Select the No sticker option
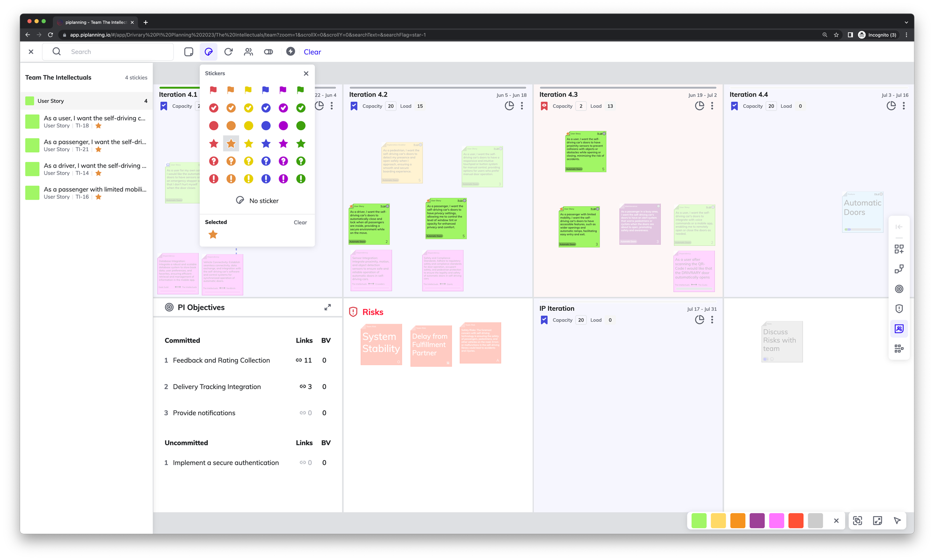 coord(257,201)
